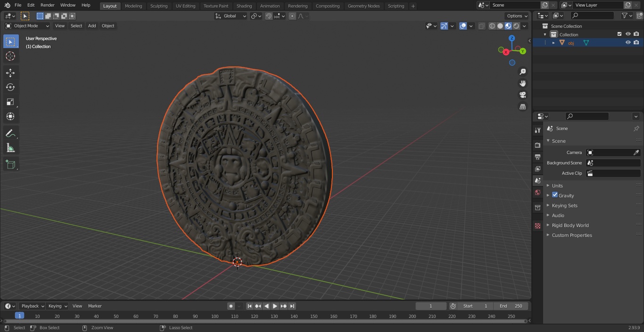
Task: Click the Camera eyedropper icon
Action: tap(636, 153)
